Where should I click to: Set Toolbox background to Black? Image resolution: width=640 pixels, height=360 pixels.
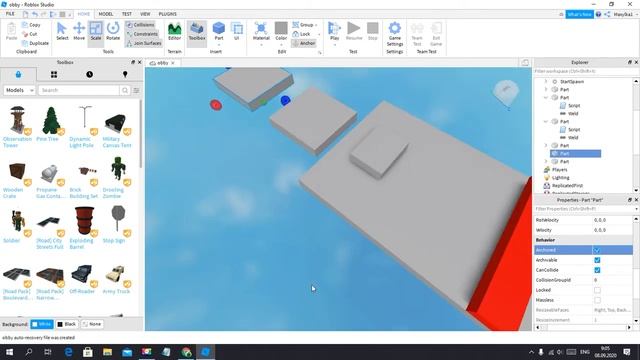point(67,324)
